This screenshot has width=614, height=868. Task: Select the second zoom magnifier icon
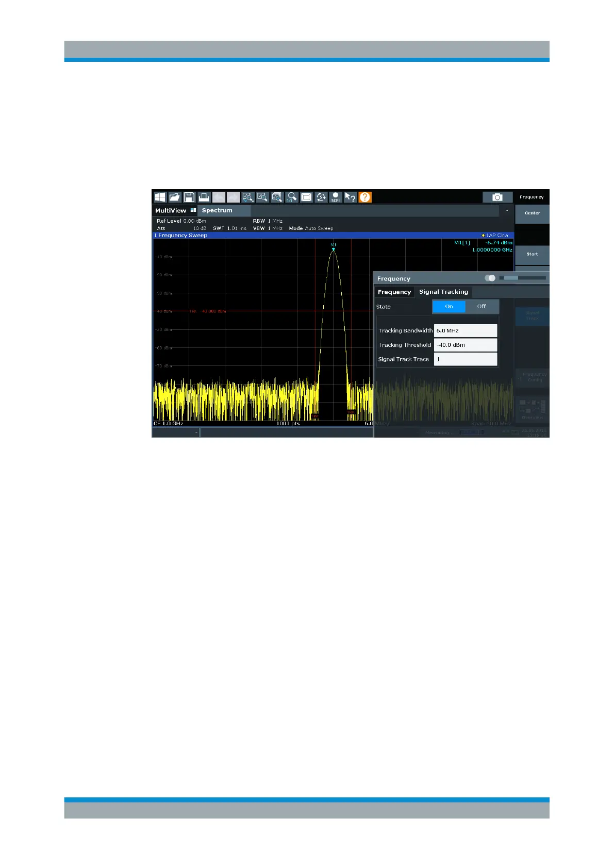coord(262,197)
